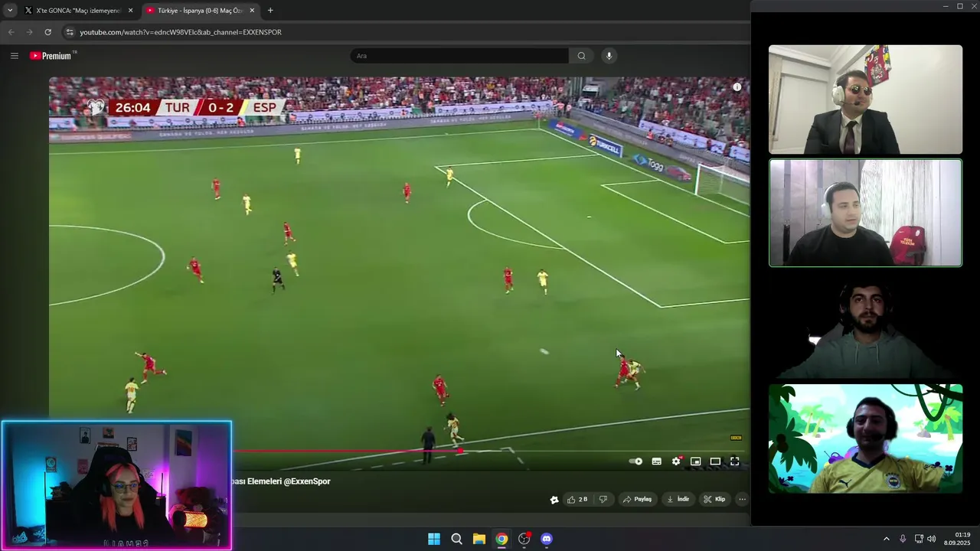Image resolution: width=980 pixels, height=551 pixels.
Task: Open Windows taskbar search
Action: pyautogui.click(x=456, y=539)
